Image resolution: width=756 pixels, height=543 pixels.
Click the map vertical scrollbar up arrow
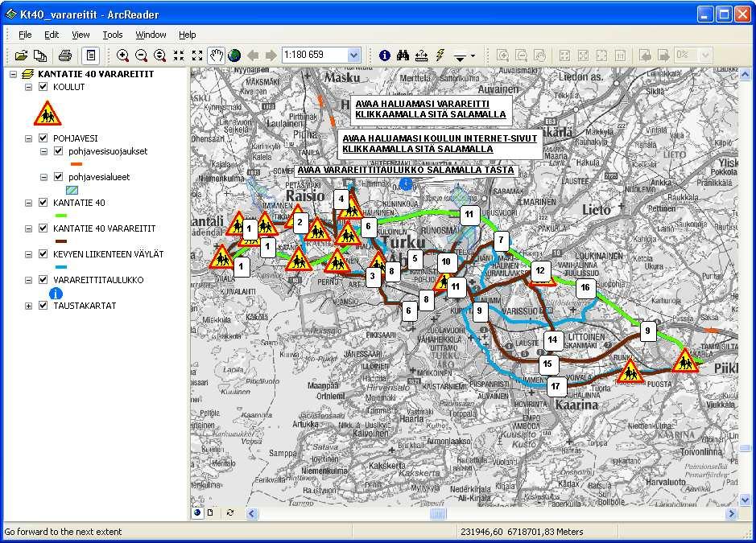pos(745,75)
